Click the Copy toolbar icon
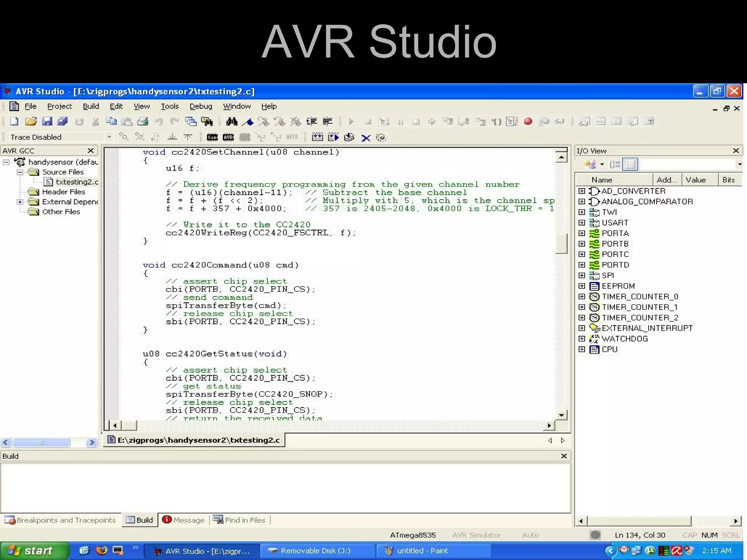This screenshot has height=560, width=747. [111, 121]
